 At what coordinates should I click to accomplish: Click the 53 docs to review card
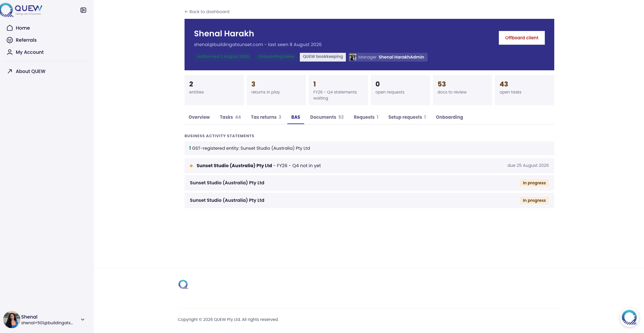[x=462, y=90]
